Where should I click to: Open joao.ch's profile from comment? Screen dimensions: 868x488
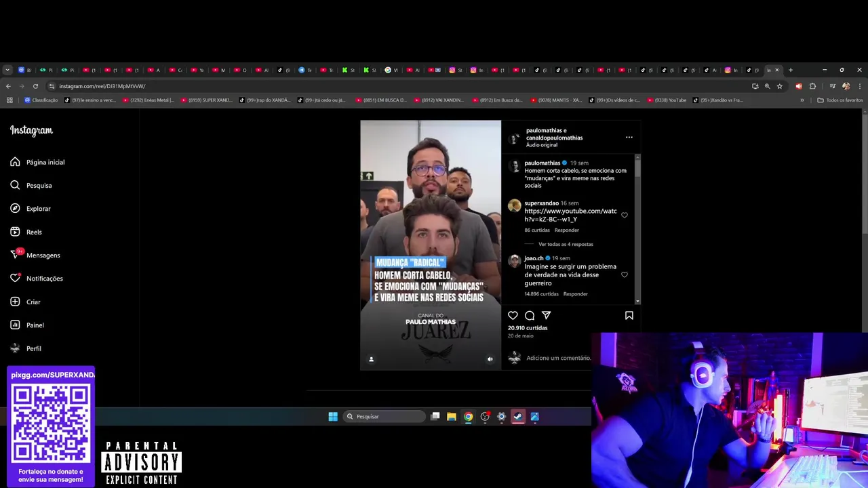[x=534, y=258]
